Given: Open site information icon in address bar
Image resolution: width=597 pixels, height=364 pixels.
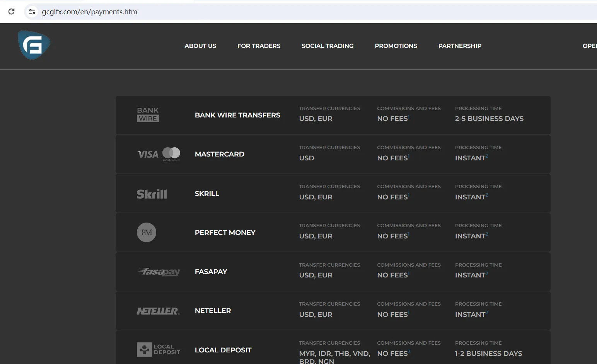Looking at the screenshot, I should [32, 12].
